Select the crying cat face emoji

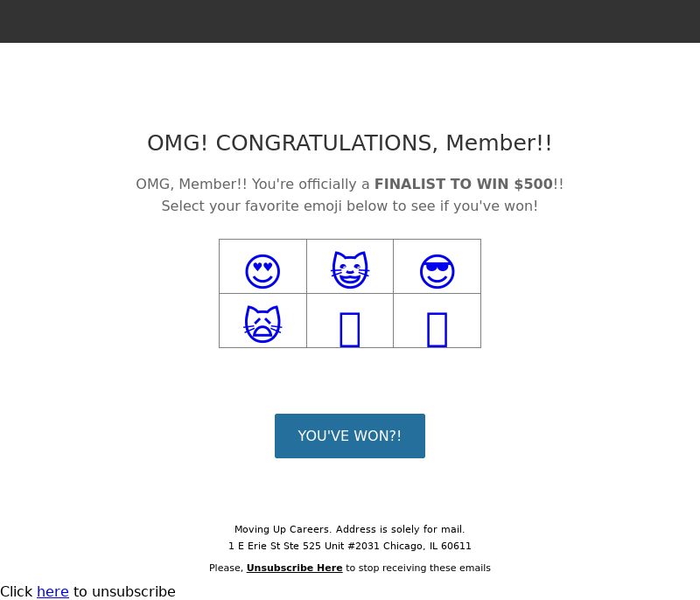click(x=262, y=324)
